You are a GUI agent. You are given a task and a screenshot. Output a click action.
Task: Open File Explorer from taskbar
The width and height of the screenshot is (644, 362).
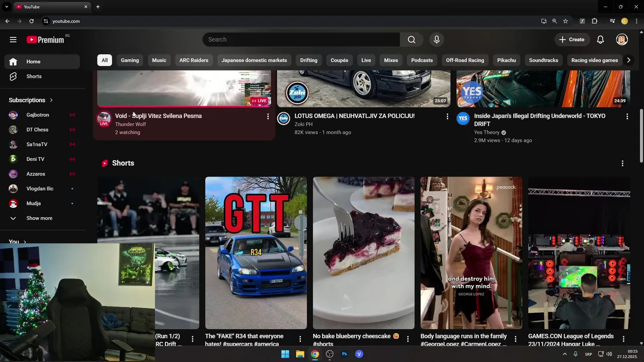click(300, 354)
